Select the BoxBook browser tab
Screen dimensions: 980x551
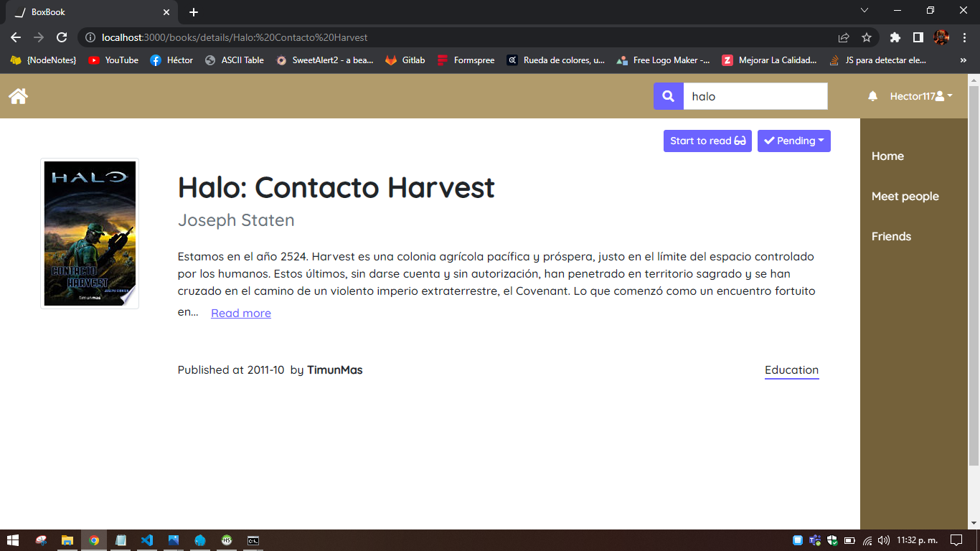91,12
